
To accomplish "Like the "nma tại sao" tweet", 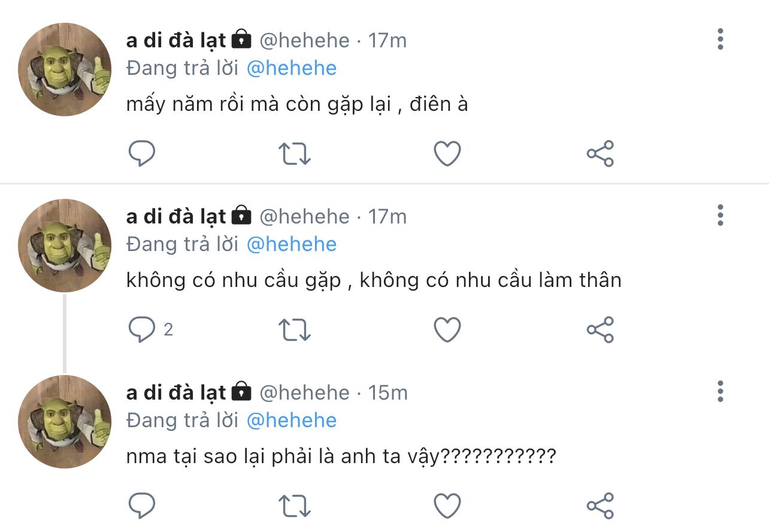I will click(x=447, y=506).
